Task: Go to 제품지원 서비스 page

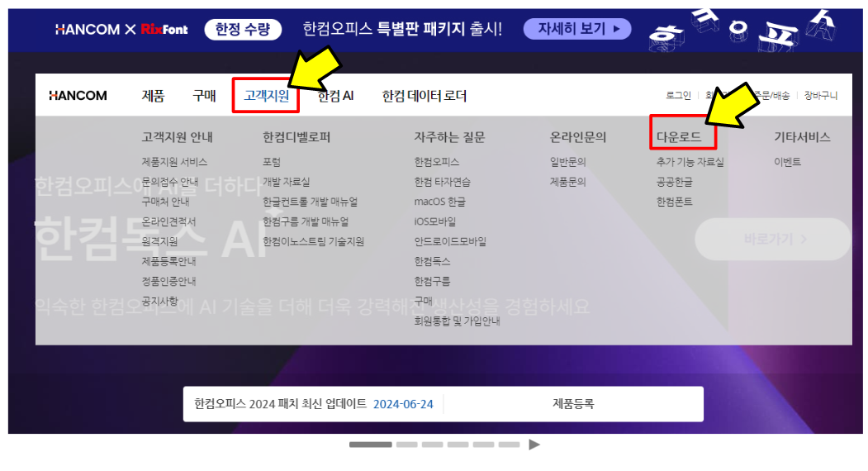Action: click(174, 162)
